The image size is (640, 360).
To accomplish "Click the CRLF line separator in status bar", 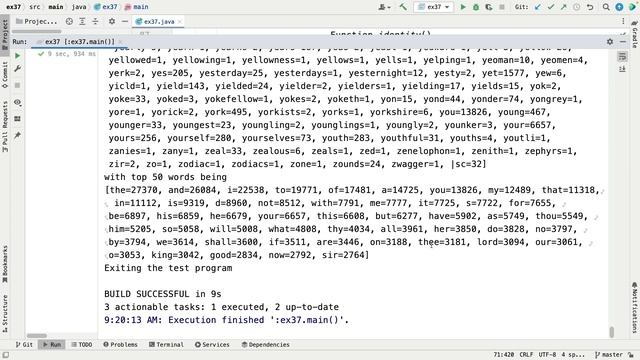I will point(526,355).
